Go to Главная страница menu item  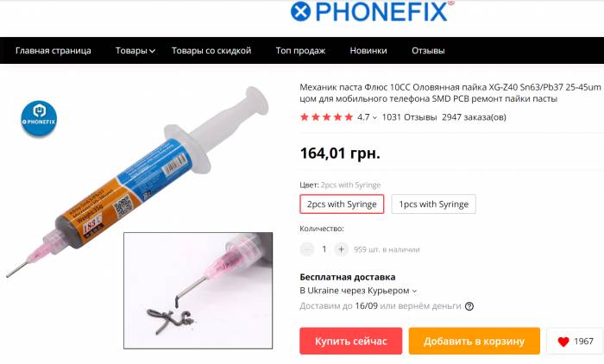pos(53,50)
